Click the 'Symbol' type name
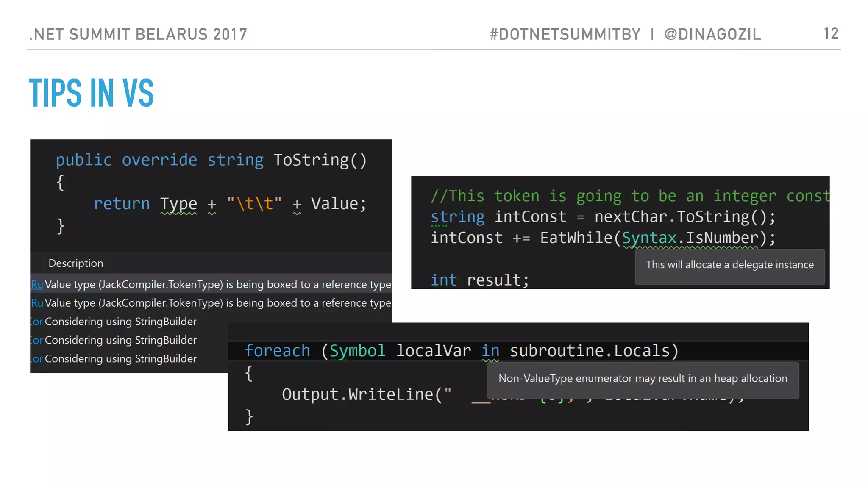The width and height of the screenshot is (868, 488). 357,351
